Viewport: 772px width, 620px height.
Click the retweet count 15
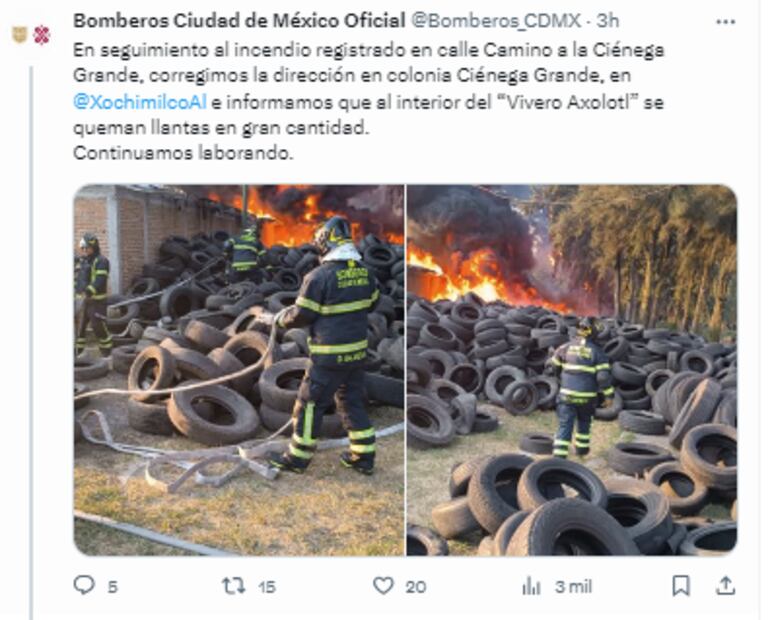[x=266, y=587]
